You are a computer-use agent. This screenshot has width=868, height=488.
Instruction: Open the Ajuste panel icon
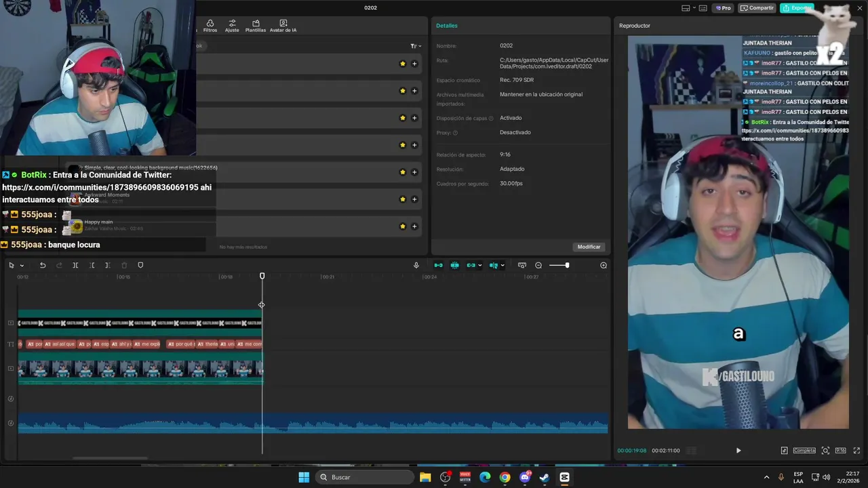tap(232, 26)
